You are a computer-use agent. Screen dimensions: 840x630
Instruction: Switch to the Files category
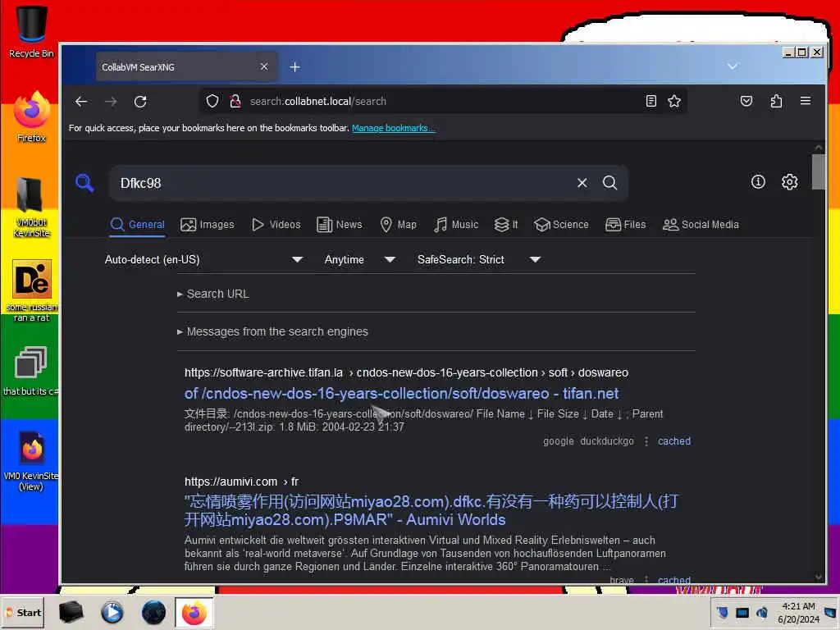pos(625,225)
